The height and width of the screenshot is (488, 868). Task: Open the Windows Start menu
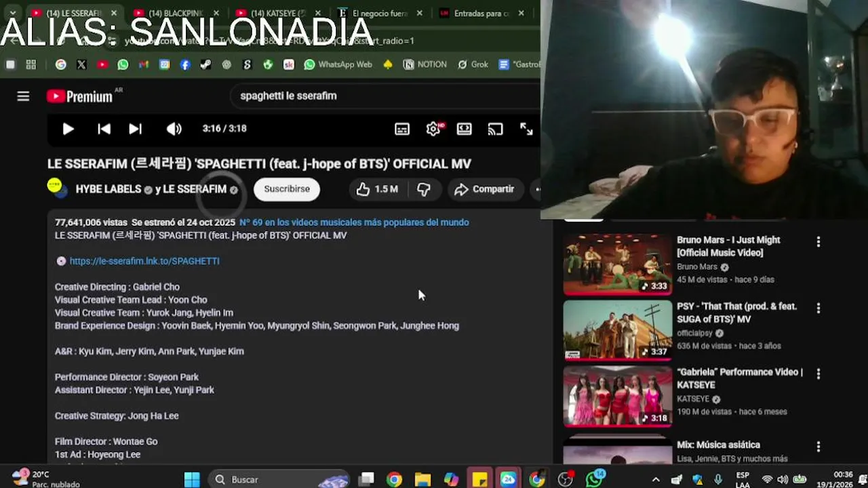click(x=192, y=479)
